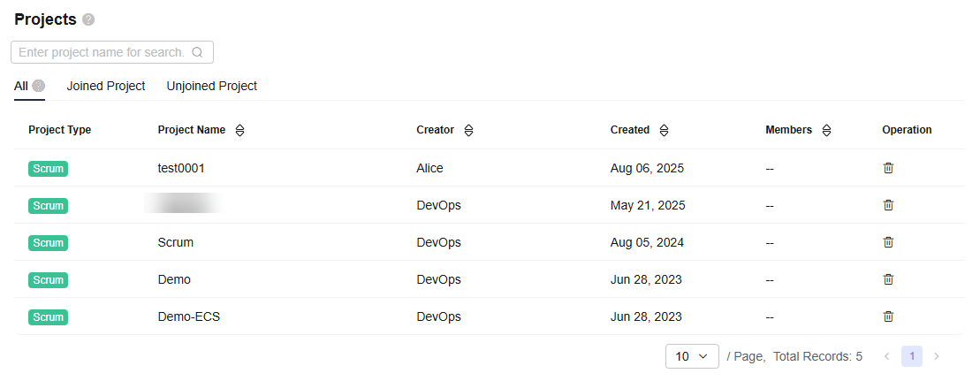Delete the Demo project

pos(888,279)
